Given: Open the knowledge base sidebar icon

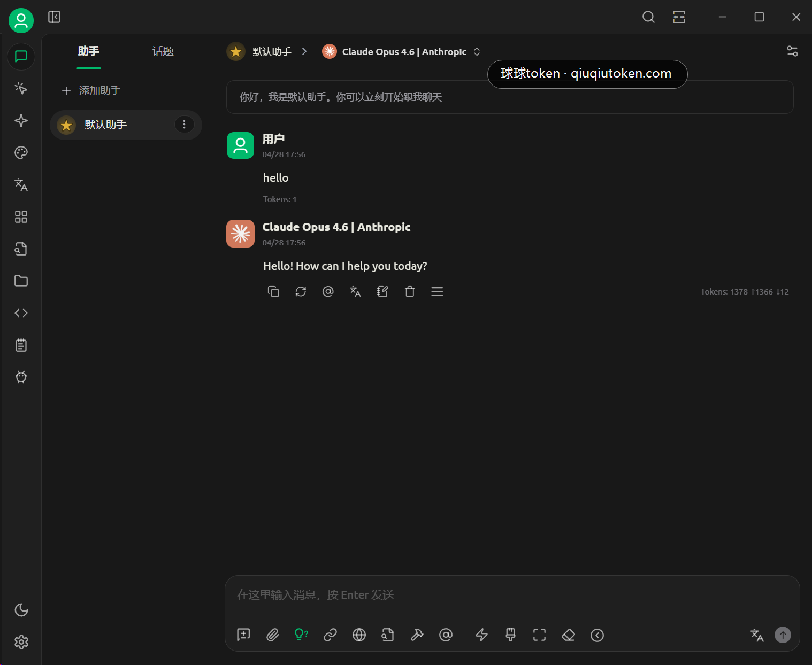Looking at the screenshot, I should click(21, 249).
